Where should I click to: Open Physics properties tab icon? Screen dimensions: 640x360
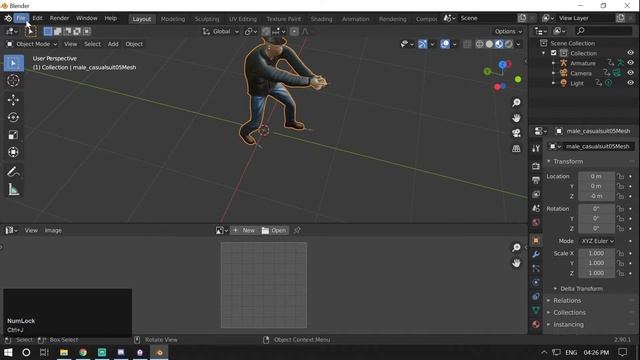(x=536, y=282)
